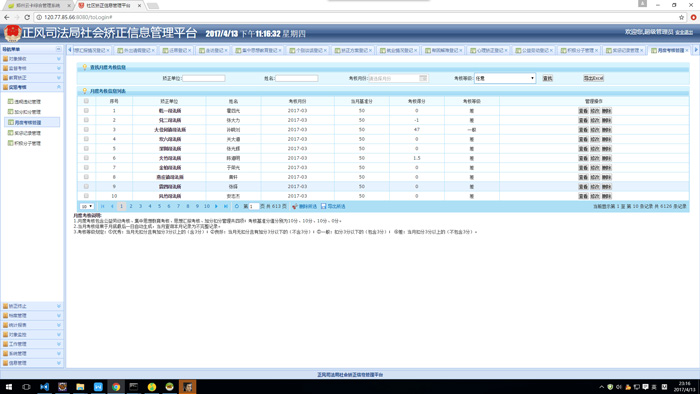Open Chrome from the Windows taskbar
Image resolution: width=700 pixels, height=394 pixels.
pyautogui.click(x=116, y=387)
